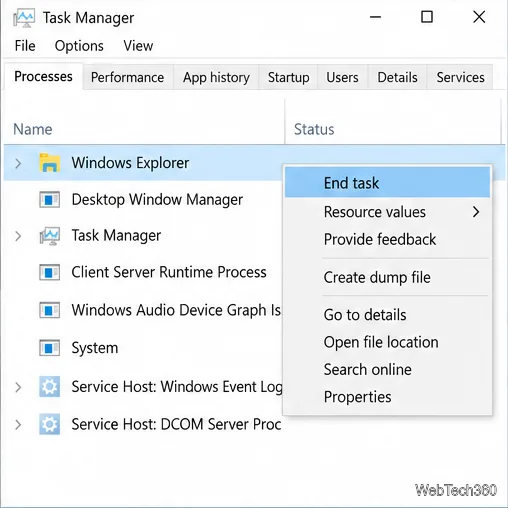
Task: Select the System process row
Action: click(143, 348)
